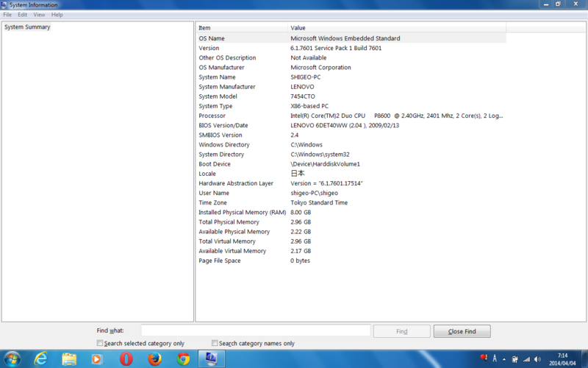The image size is (588, 368).
Task: Open the Windows Start menu
Action: click(12, 359)
